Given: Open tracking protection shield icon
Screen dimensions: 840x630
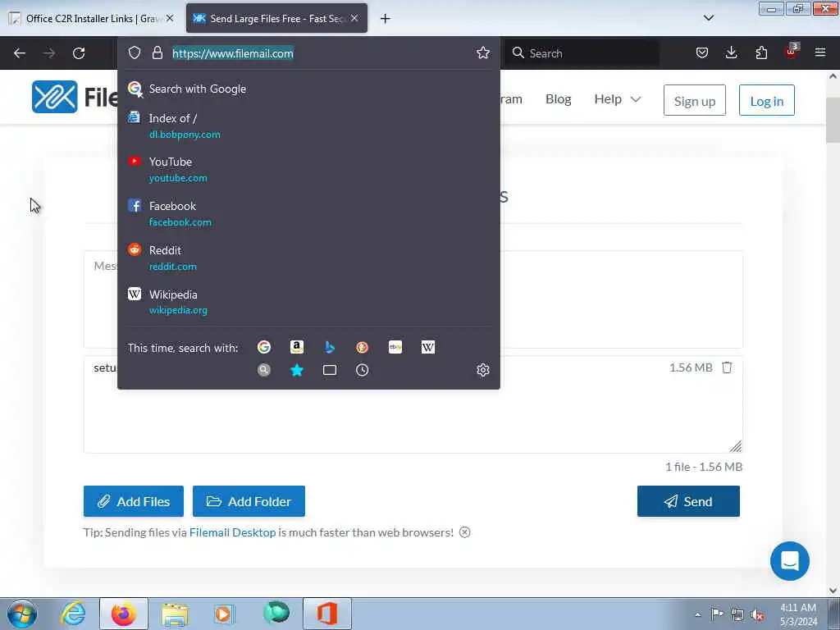Looking at the screenshot, I should pos(135,52).
